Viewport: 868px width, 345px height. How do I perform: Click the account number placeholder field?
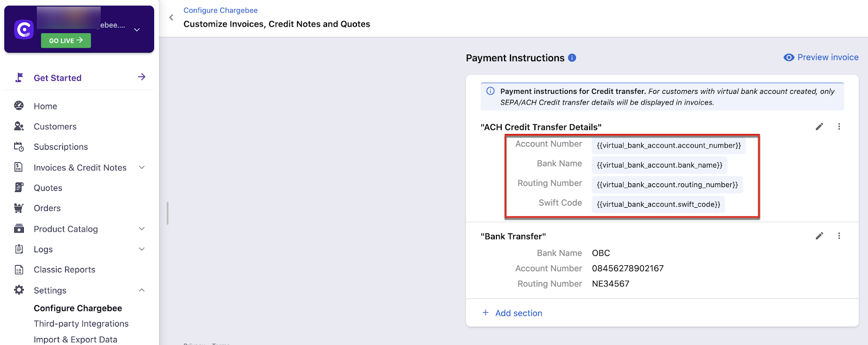tap(668, 145)
